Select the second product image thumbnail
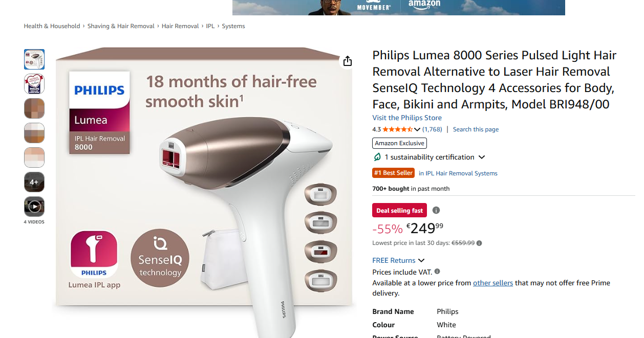 34,84
